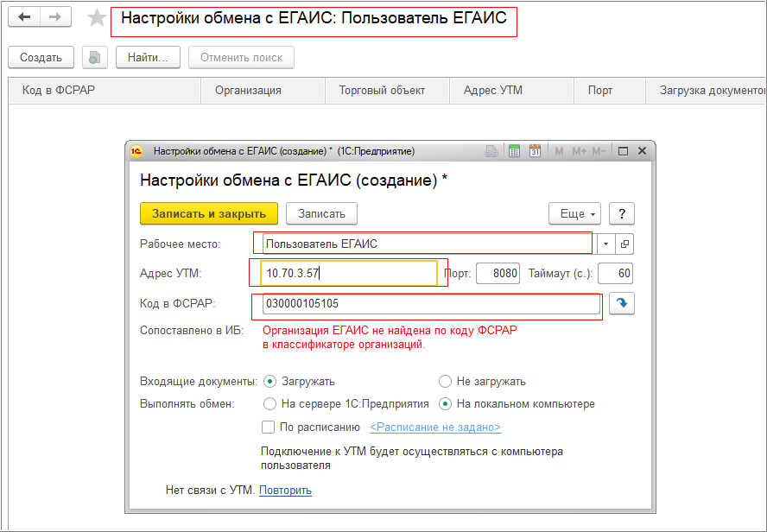The image size is (767, 532).
Task: Refresh the ФСРАР code with blue arrow button
Action: tap(622, 304)
